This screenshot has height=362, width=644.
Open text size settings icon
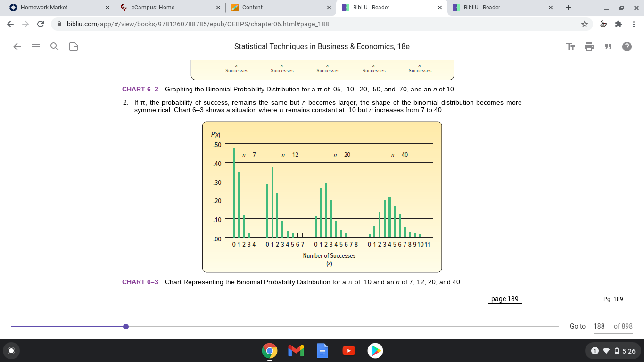coord(570,47)
